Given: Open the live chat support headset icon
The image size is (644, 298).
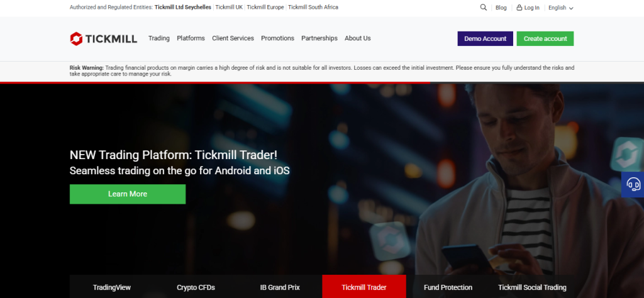Looking at the screenshot, I should [633, 184].
